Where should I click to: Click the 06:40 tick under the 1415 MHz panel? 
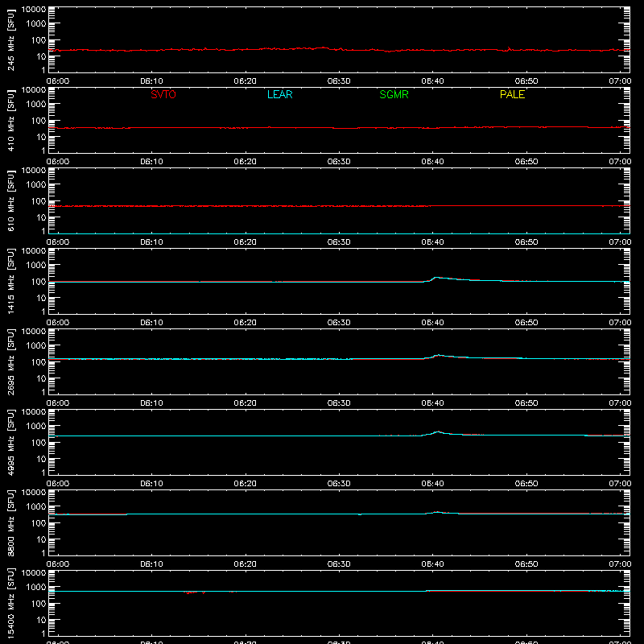(x=432, y=323)
